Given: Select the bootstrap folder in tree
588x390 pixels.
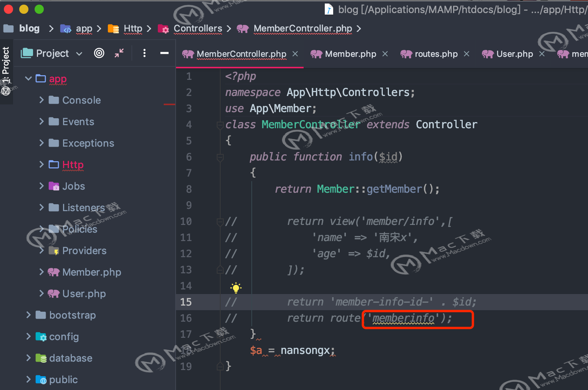Looking at the screenshot, I should pyautogui.click(x=72, y=315).
